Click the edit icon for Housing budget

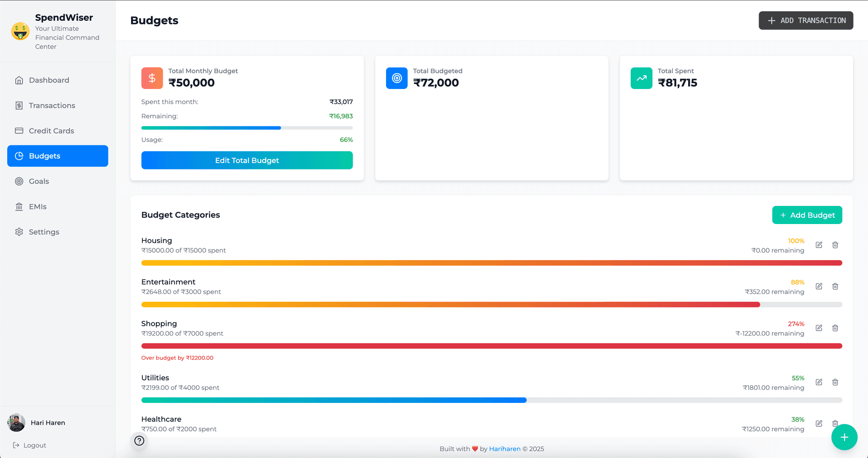(819, 245)
